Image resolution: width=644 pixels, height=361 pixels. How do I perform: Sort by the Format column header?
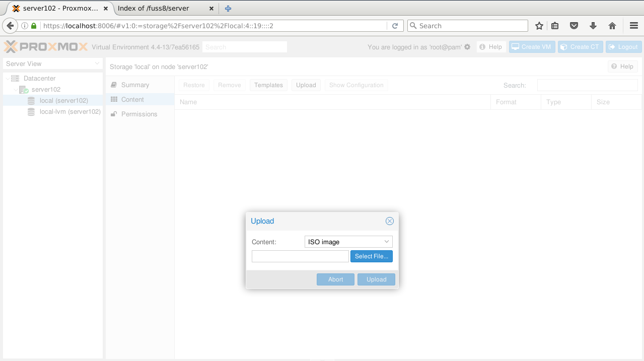[516, 102]
